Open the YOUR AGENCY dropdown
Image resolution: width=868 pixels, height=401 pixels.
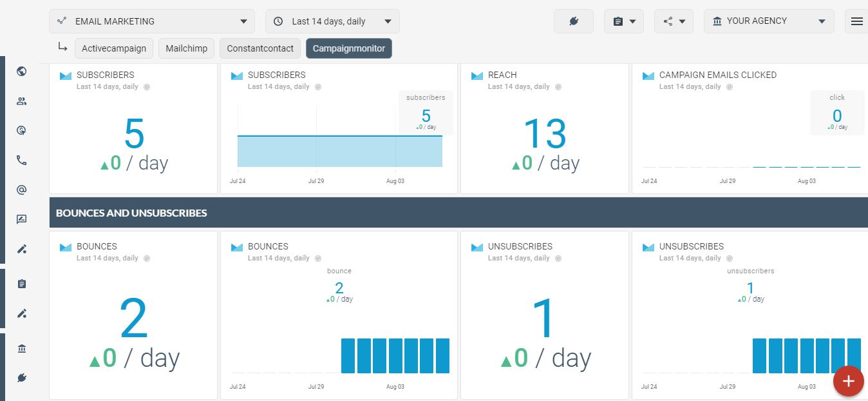(x=769, y=21)
